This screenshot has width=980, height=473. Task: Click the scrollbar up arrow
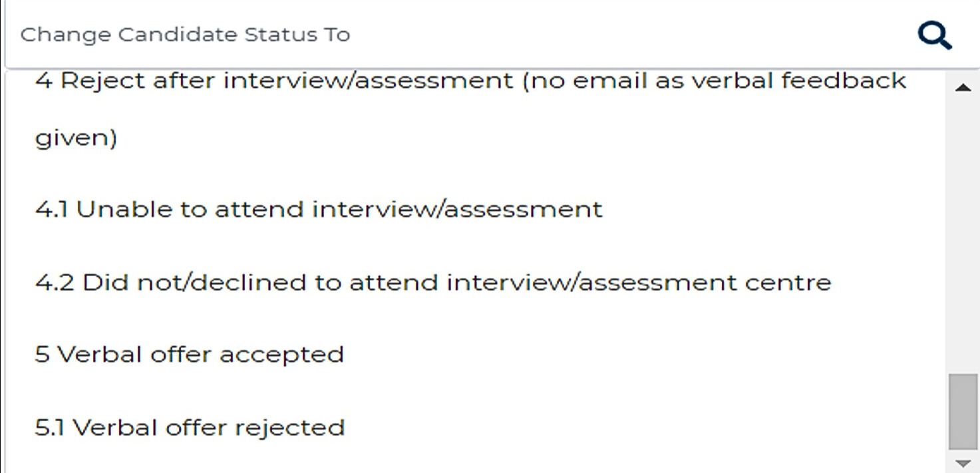tap(963, 88)
